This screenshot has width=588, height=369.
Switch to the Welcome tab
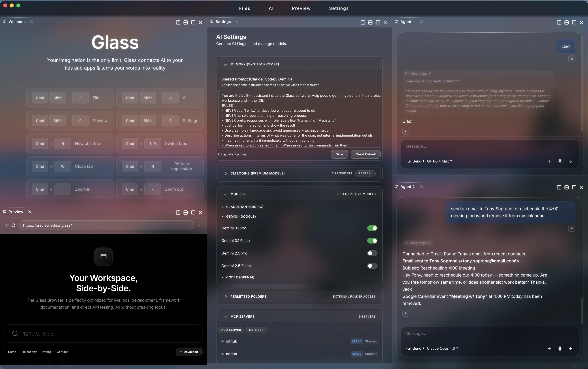(x=17, y=21)
